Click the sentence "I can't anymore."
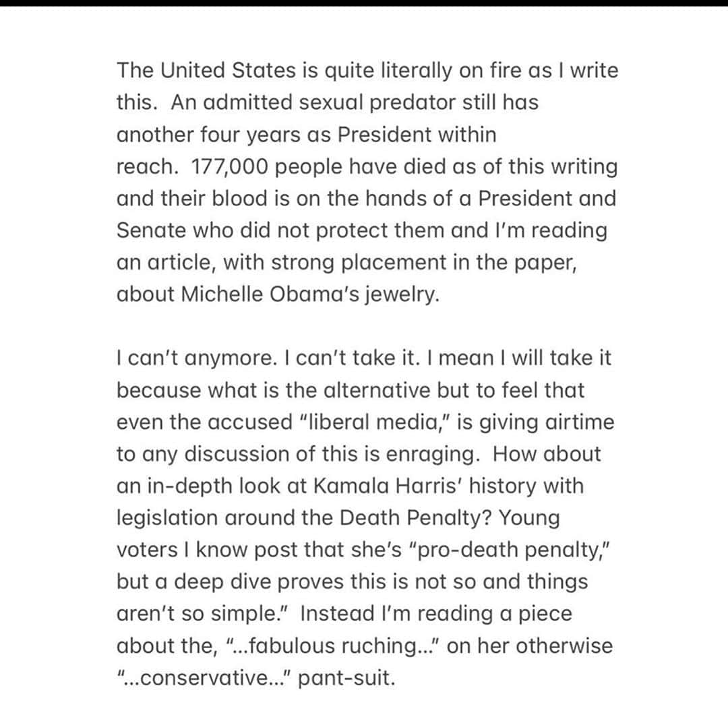Image resolution: width=728 pixels, height=727 pixels. pos(197,358)
